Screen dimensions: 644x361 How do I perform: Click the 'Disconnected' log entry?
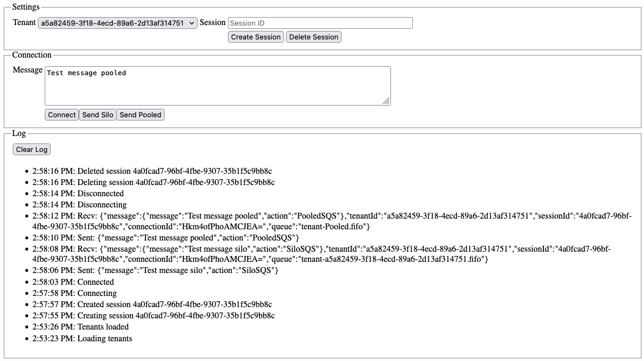point(78,194)
